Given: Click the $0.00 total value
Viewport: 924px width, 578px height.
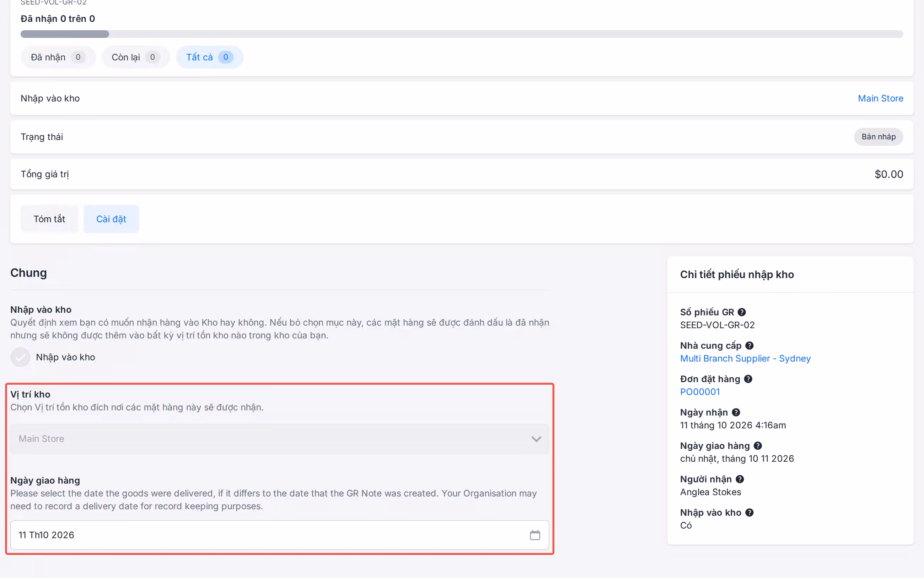Looking at the screenshot, I should point(888,174).
